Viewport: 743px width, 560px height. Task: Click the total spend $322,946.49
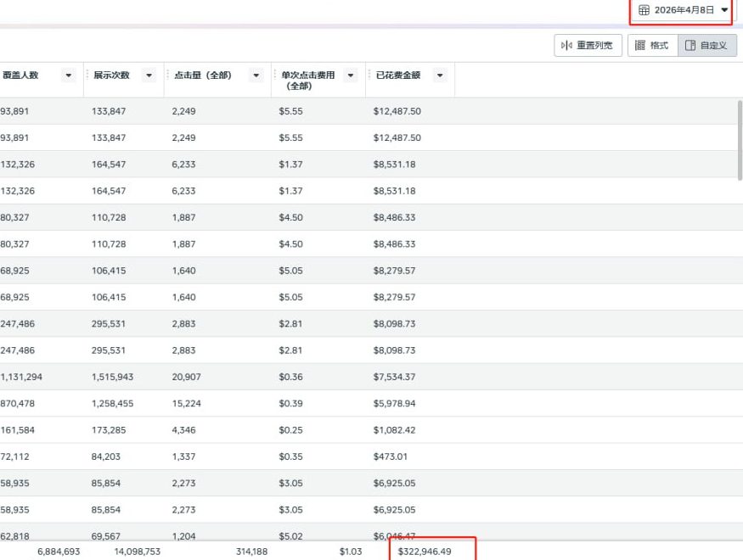[x=425, y=552]
